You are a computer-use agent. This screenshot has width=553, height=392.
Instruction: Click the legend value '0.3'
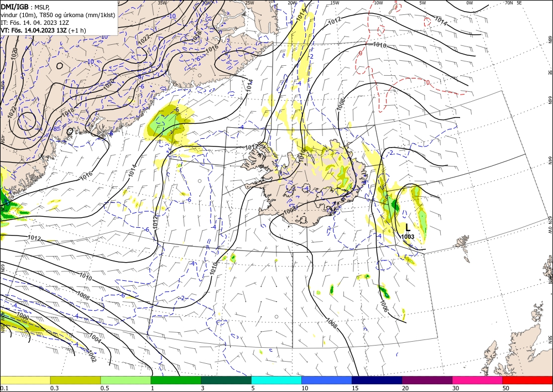point(54,388)
